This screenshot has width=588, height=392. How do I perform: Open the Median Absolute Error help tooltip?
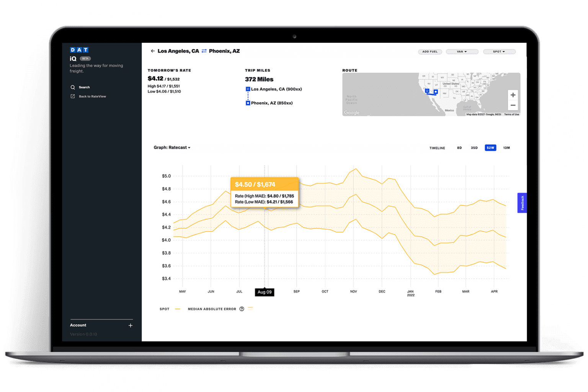pyautogui.click(x=242, y=309)
